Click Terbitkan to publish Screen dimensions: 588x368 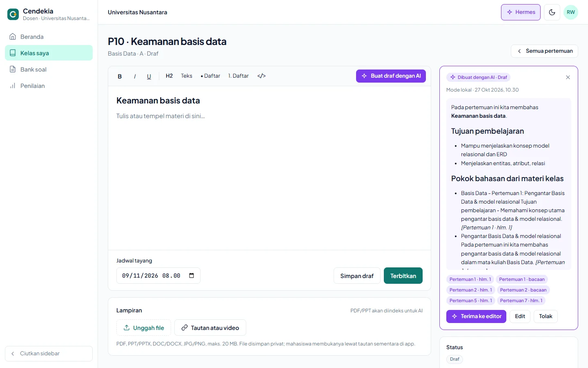coord(403,276)
